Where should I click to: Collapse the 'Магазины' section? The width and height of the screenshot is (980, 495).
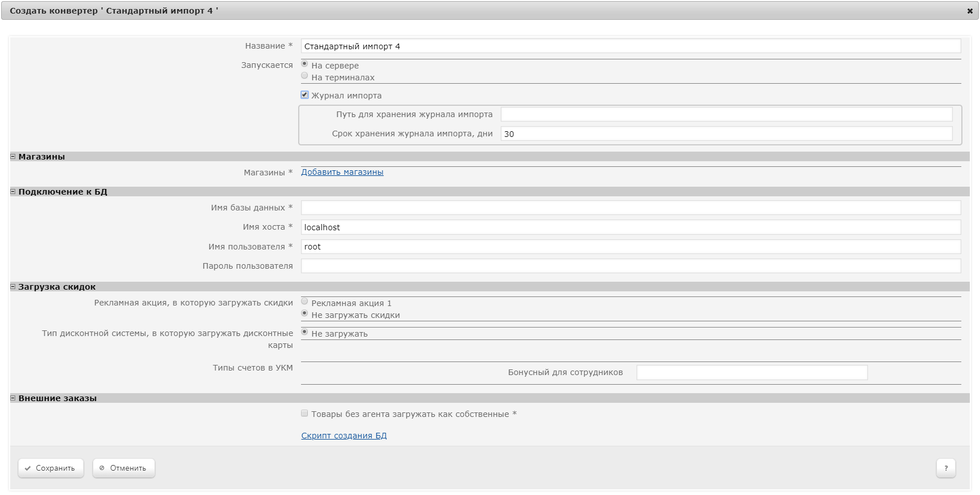coord(13,157)
